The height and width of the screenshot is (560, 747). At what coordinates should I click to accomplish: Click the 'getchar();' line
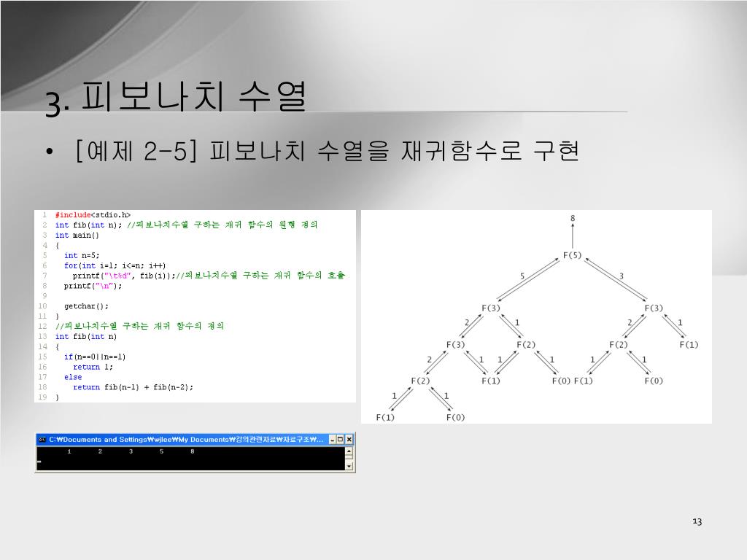coord(86,306)
